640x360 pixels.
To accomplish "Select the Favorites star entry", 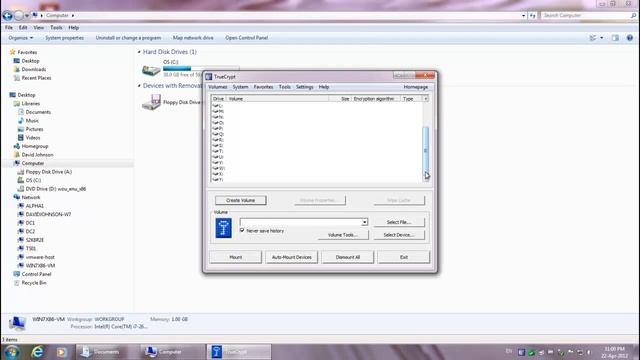I will pos(23,52).
